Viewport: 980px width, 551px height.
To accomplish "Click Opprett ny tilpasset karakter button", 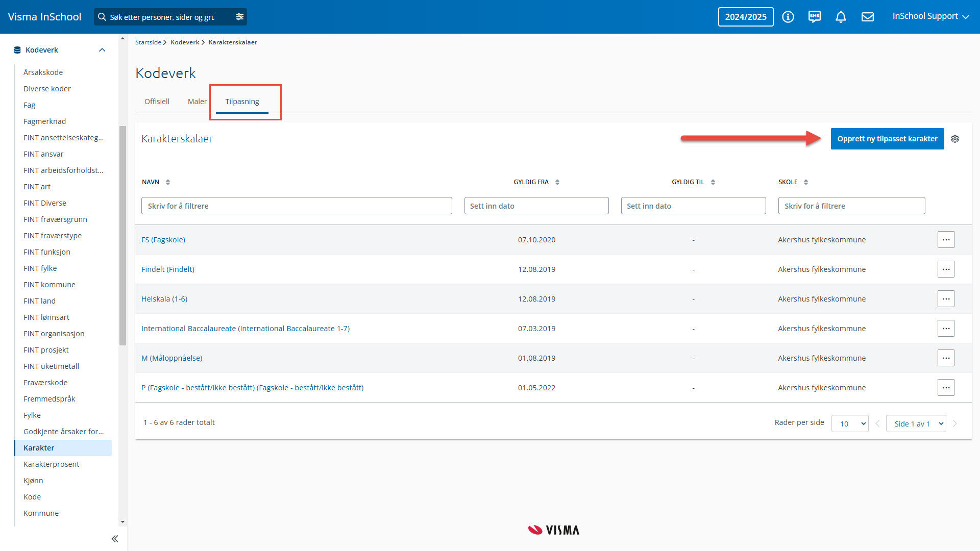I will point(887,139).
